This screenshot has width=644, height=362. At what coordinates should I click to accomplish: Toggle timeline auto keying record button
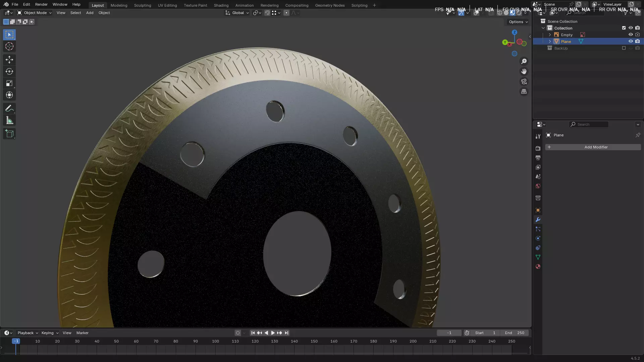238,333
